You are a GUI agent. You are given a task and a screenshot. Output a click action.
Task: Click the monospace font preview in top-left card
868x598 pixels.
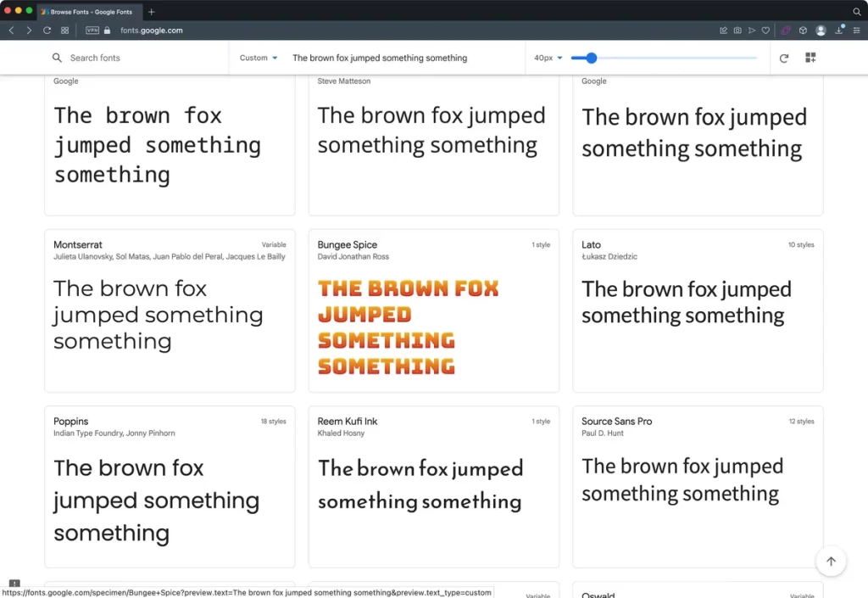pyautogui.click(x=157, y=145)
